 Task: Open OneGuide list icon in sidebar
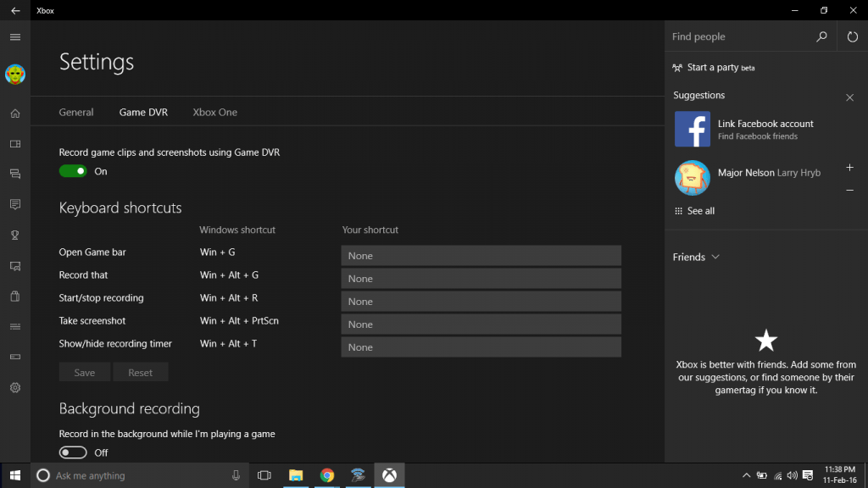point(15,326)
